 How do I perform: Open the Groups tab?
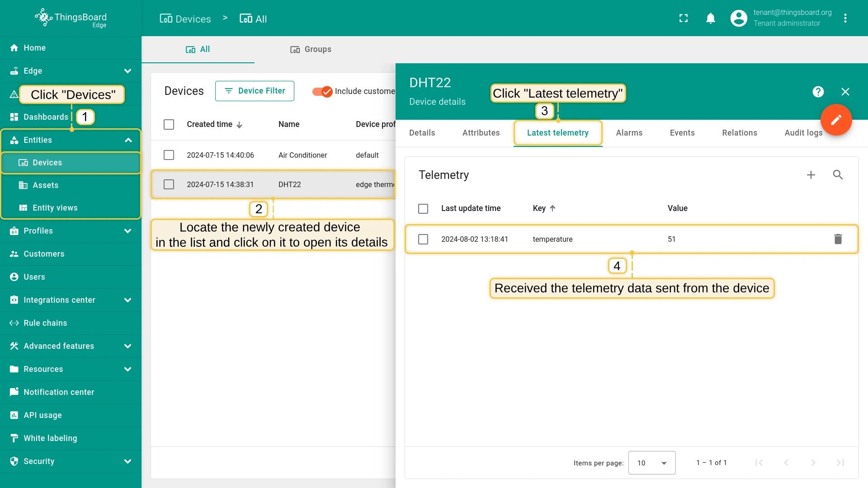point(311,49)
